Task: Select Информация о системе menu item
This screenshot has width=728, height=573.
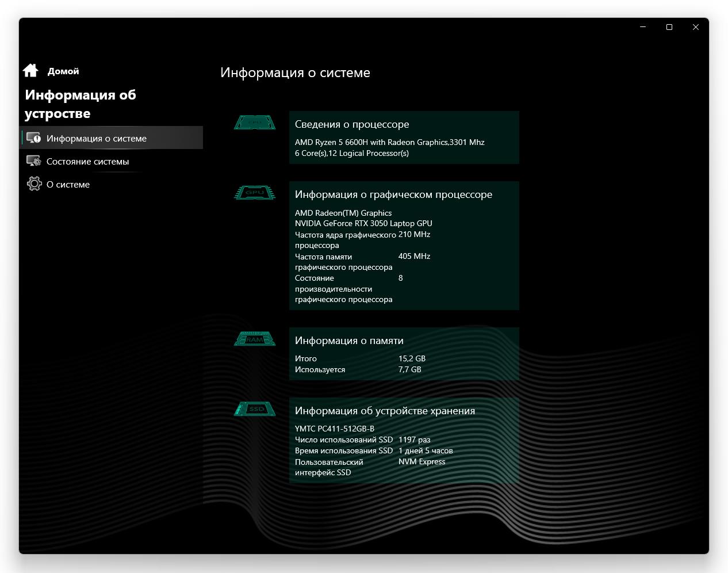Action: [112, 138]
